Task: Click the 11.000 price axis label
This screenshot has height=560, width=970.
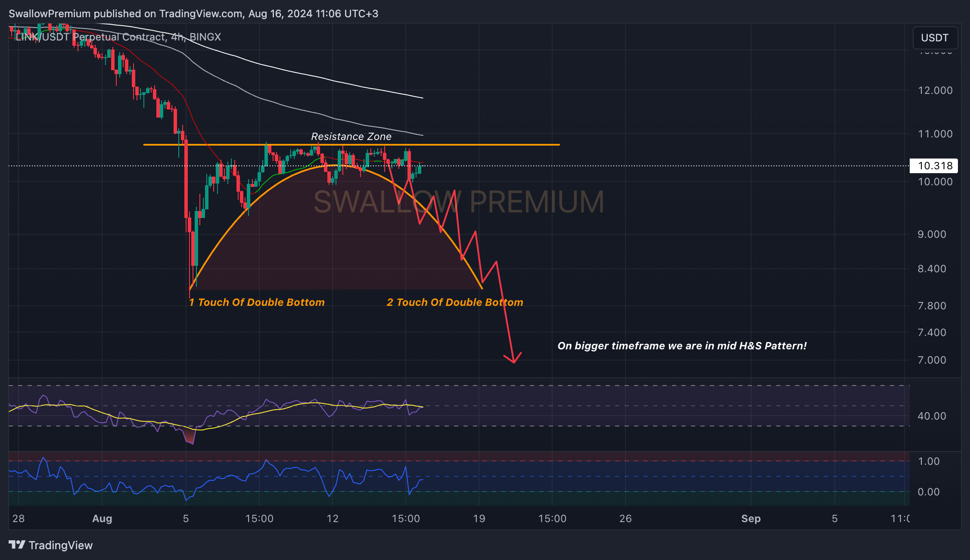Action: click(x=935, y=134)
